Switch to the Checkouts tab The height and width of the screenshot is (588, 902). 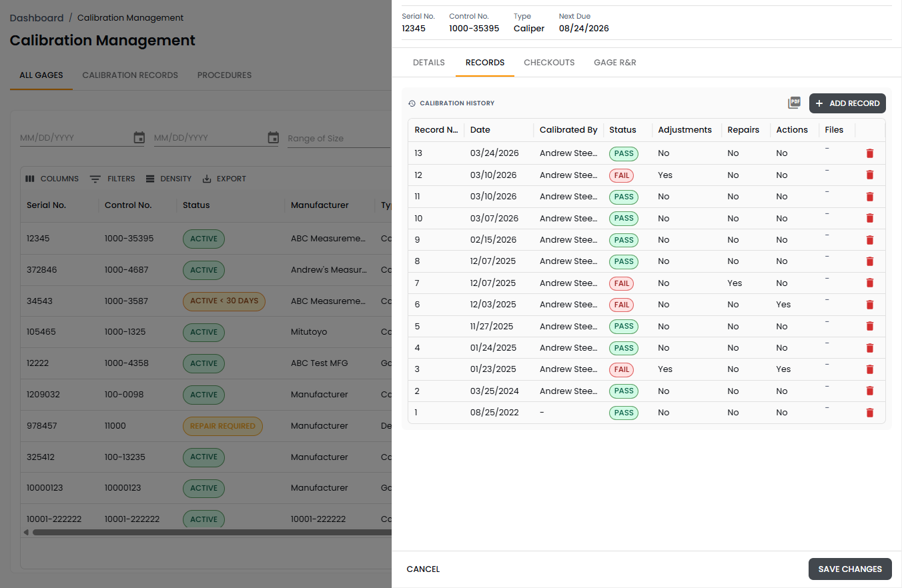click(548, 63)
